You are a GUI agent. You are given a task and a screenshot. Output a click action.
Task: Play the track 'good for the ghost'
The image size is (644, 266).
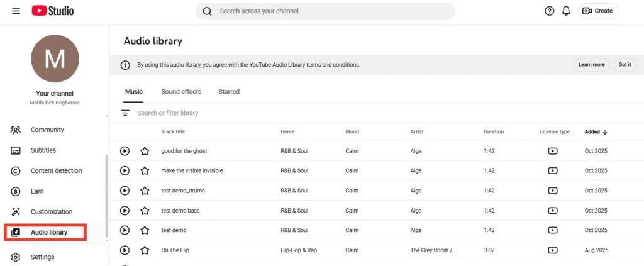[125, 151]
